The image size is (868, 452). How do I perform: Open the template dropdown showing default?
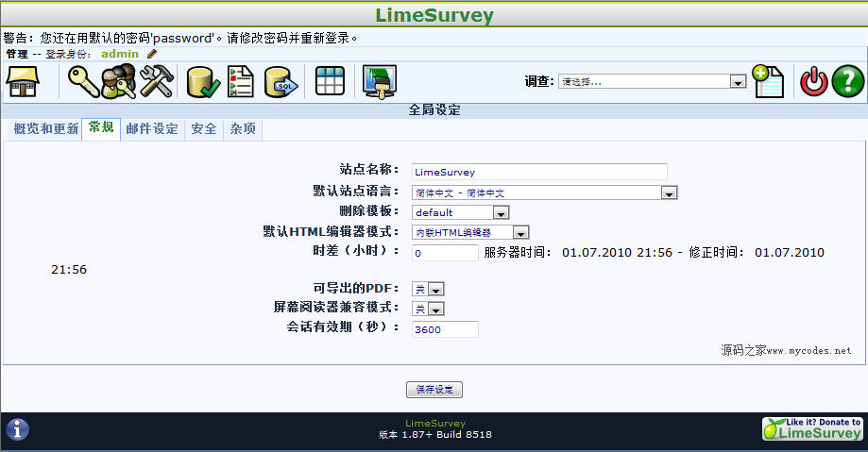461,212
